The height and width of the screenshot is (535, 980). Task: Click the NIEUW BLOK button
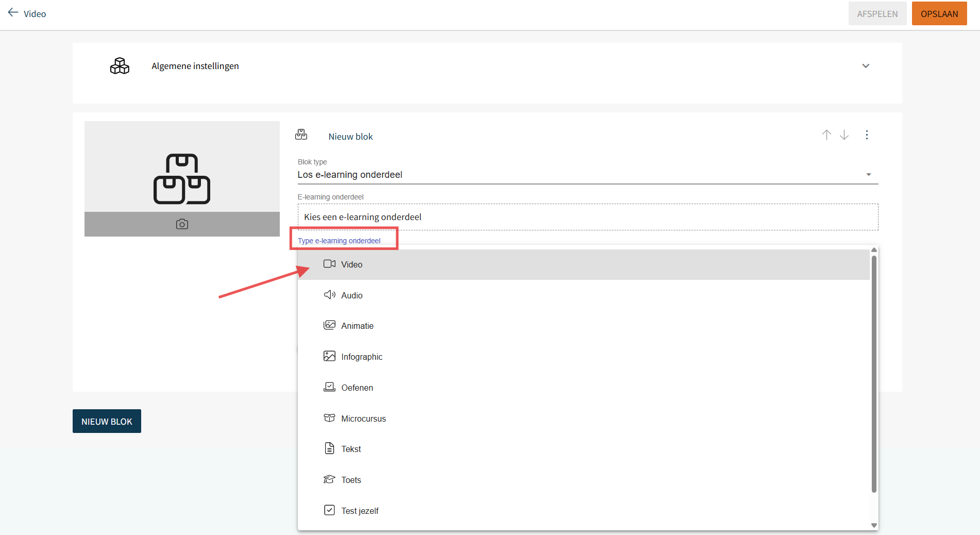coord(107,421)
